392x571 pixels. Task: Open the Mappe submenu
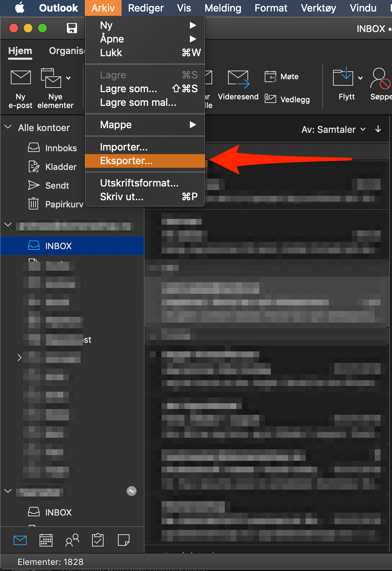(x=145, y=125)
